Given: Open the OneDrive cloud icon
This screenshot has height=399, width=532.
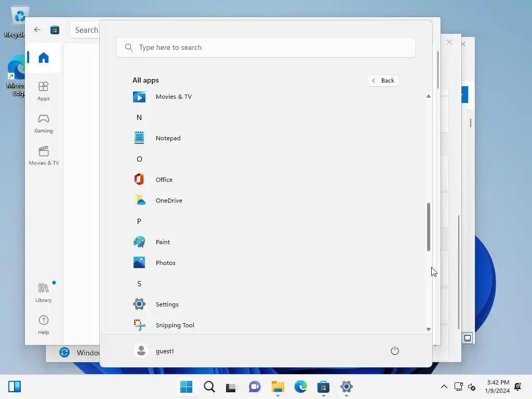Looking at the screenshot, I should (139, 200).
